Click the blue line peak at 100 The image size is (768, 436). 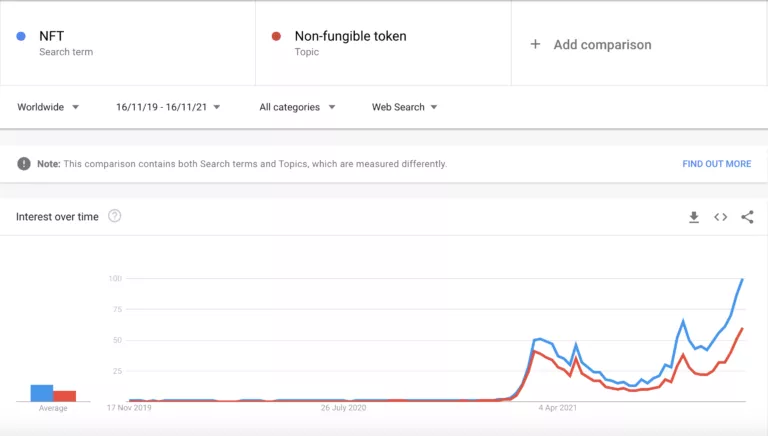point(742,279)
